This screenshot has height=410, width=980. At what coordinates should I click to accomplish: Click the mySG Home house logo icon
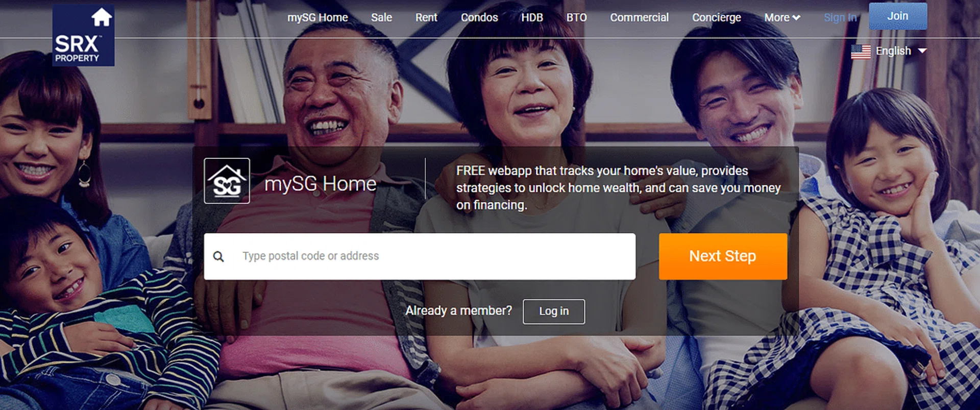click(x=227, y=181)
